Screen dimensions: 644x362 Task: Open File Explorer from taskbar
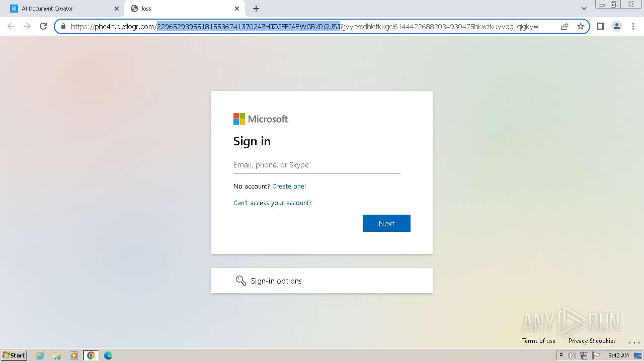57,355
